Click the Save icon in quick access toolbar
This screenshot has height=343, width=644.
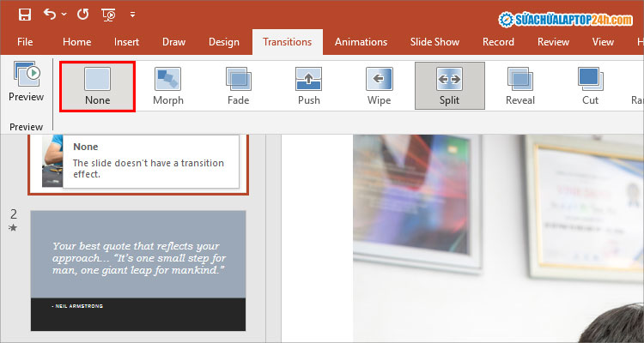click(25, 15)
